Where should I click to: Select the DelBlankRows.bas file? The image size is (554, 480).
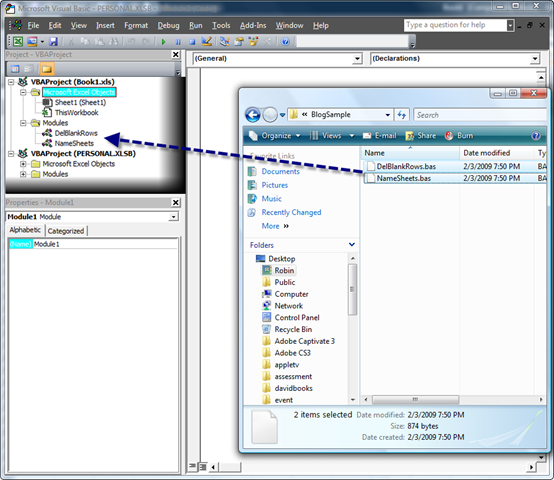[x=406, y=166]
